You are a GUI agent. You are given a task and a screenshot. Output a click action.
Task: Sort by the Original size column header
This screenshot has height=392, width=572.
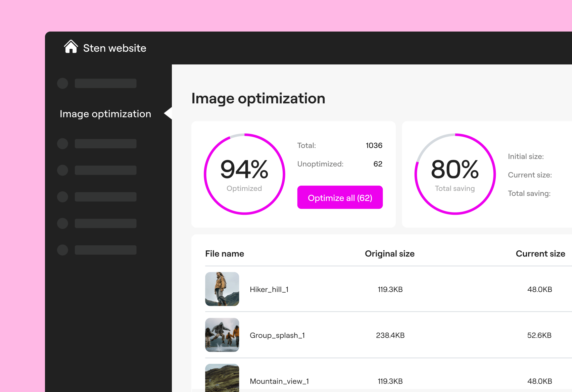coord(389,254)
